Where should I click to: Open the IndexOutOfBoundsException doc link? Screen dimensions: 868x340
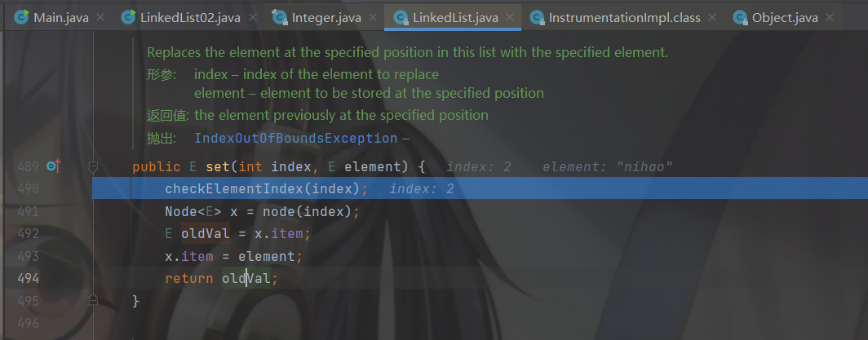point(295,139)
